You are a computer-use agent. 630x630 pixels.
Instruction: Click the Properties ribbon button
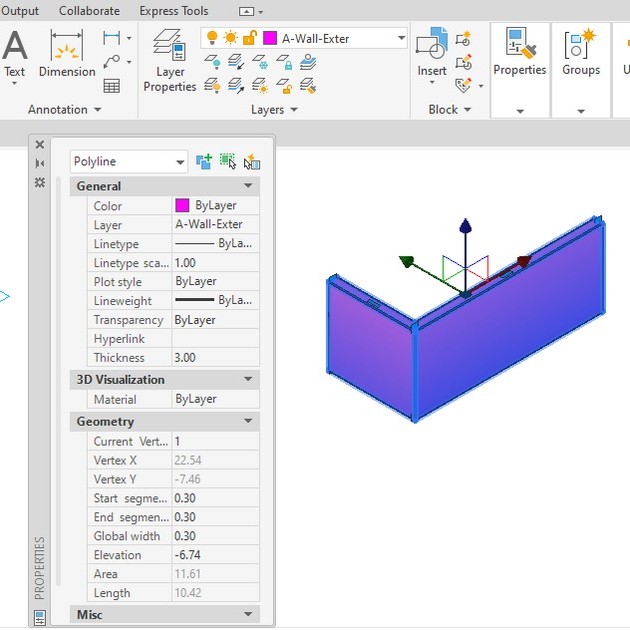(x=520, y=52)
